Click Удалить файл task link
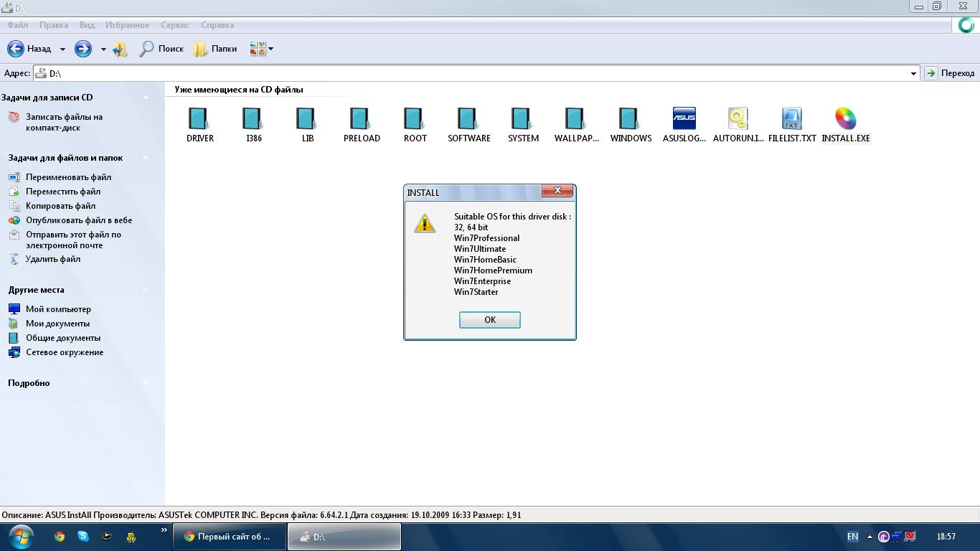 [52, 259]
